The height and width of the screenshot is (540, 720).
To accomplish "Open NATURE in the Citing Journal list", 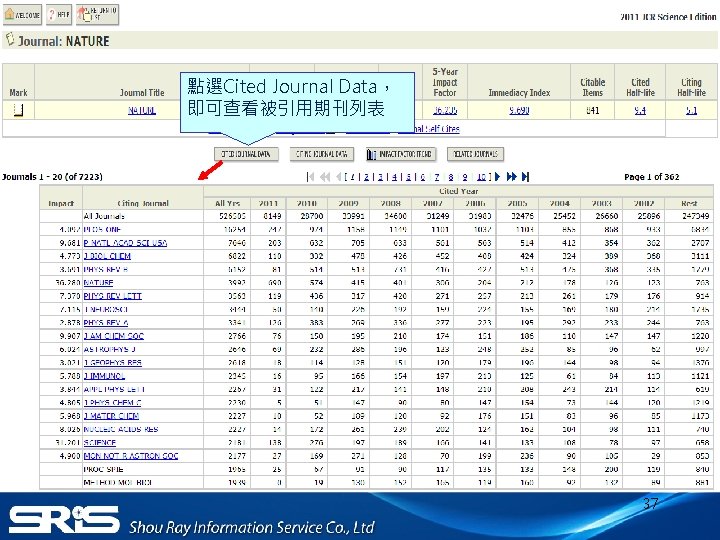I will [x=98, y=282].
